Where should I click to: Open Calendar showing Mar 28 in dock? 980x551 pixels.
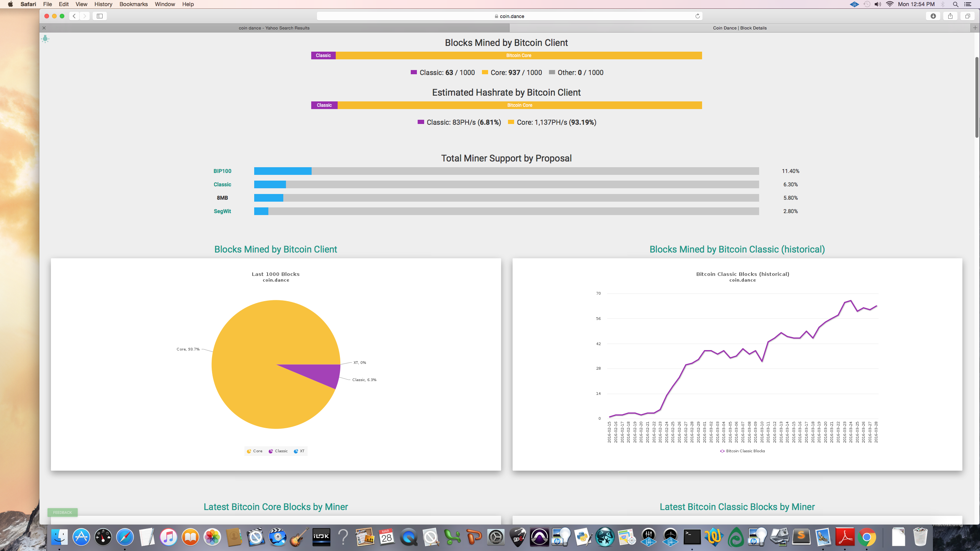tap(387, 537)
